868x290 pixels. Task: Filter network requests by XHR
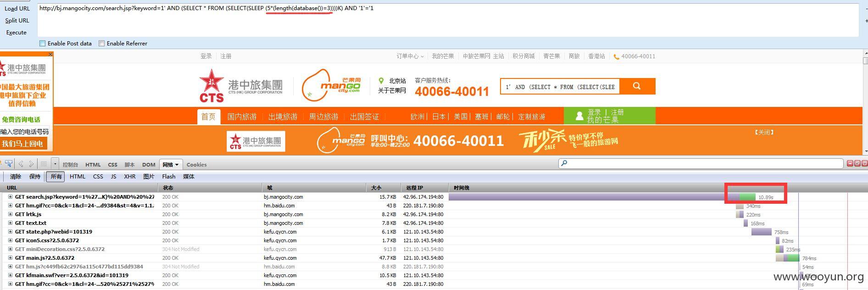[130, 177]
